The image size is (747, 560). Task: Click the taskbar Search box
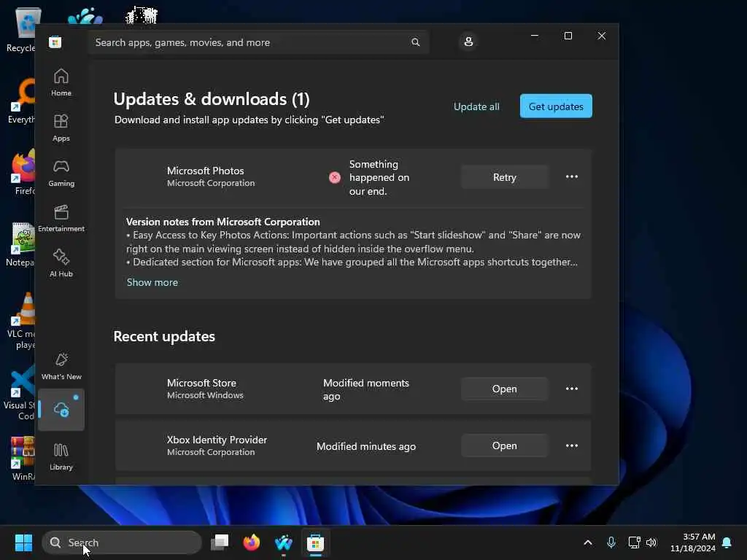122,542
